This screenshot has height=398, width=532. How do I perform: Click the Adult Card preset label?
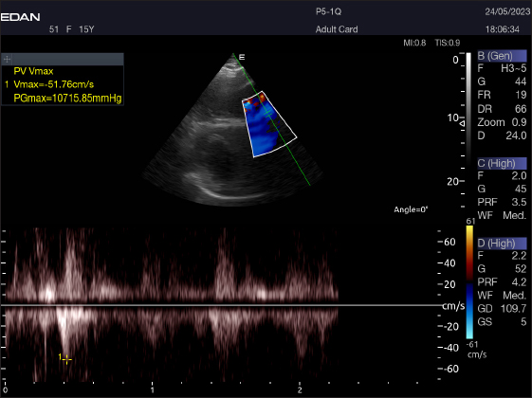[337, 29]
